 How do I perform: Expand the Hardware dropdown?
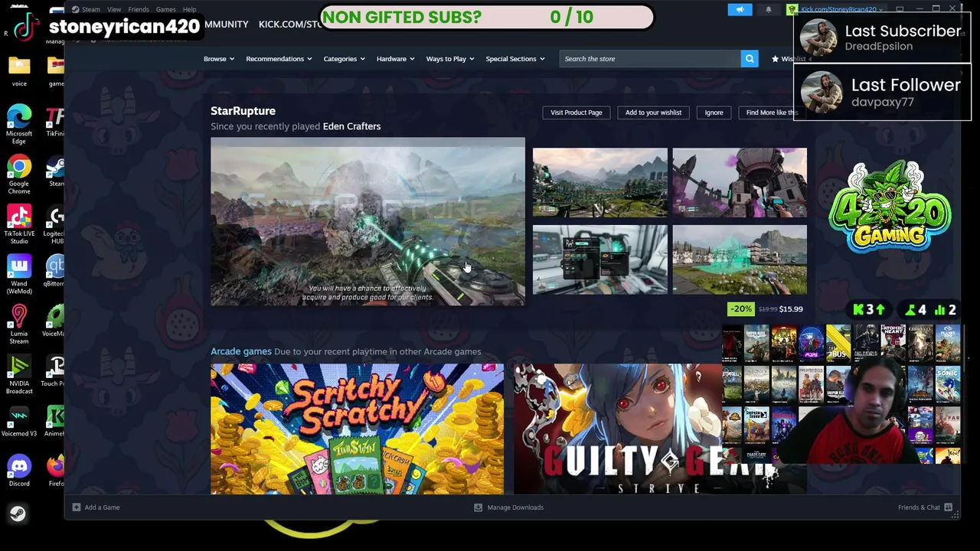[395, 59]
